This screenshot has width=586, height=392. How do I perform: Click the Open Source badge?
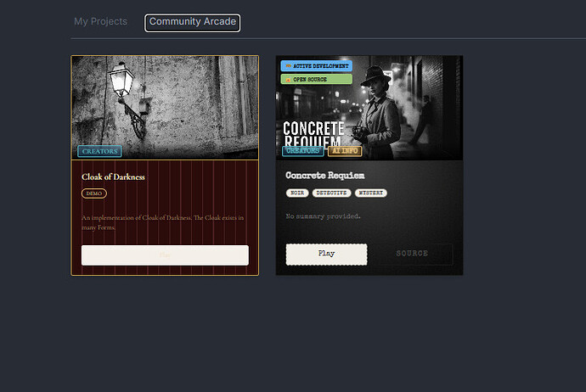pyautogui.click(x=316, y=79)
